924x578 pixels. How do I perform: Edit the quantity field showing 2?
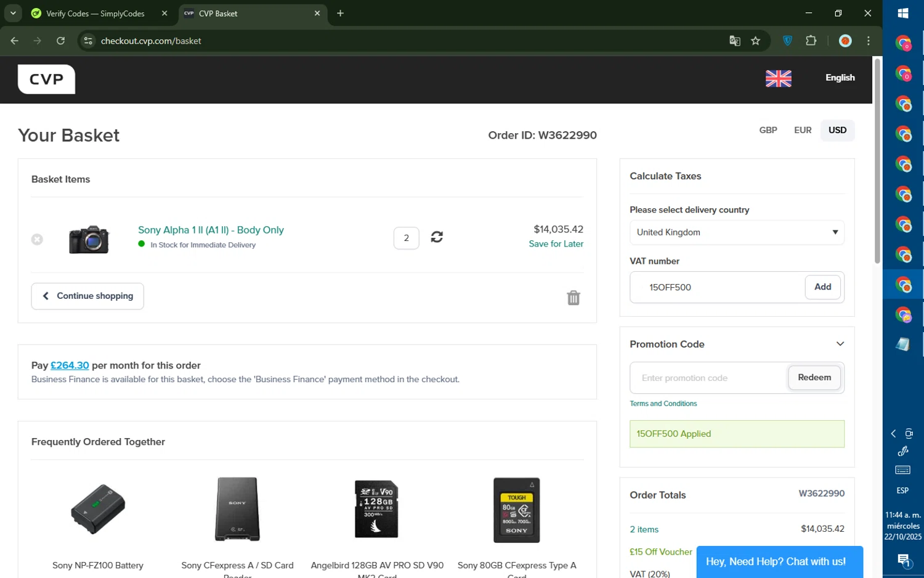click(407, 238)
